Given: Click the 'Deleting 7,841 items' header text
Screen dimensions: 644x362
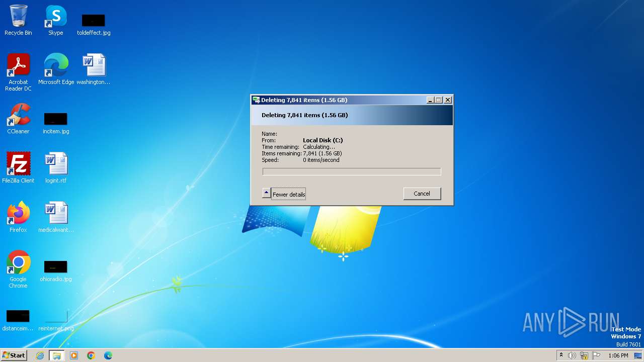Looking at the screenshot, I should tap(304, 115).
